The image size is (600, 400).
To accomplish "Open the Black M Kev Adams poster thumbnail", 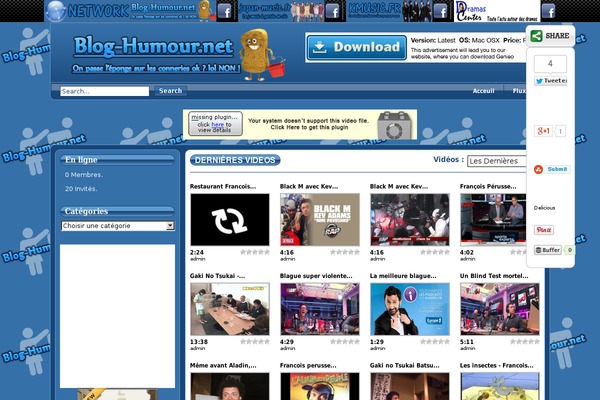I will click(x=320, y=220).
